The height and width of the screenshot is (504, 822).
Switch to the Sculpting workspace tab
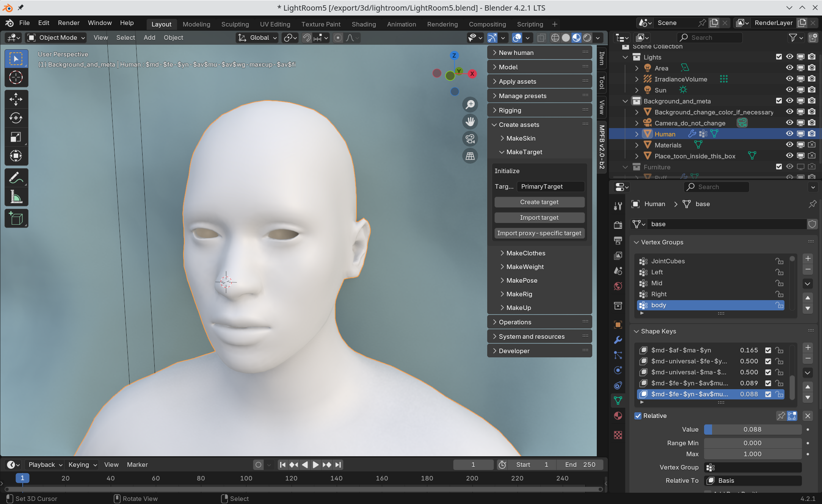click(235, 24)
